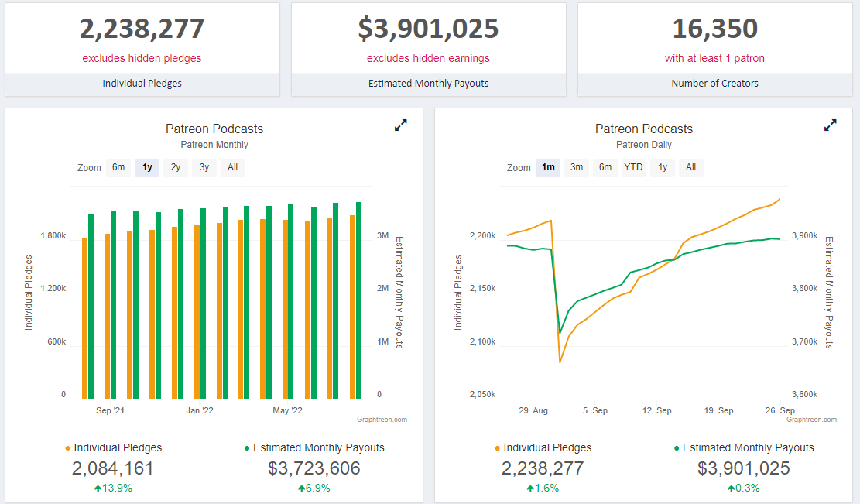Open the Graphtreon.com link on the monthly chart
Image resolution: width=860 pixels, height=504 pixels.
(382, 419)
